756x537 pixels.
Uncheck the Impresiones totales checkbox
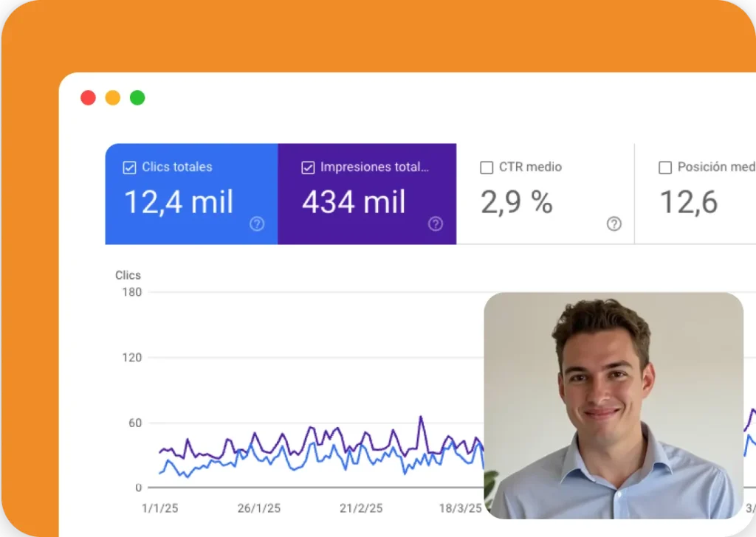tap(308, 167)
